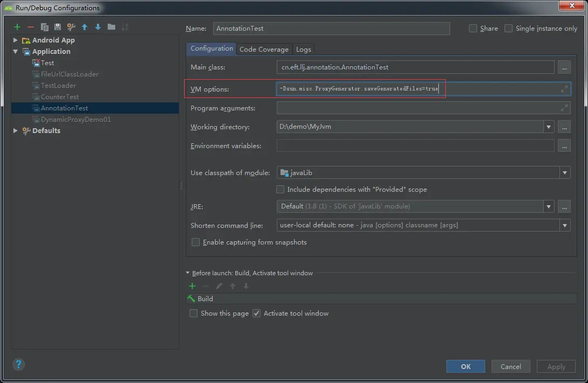The width and height of the screenshot is (588, 383).
Task: Focus the Main class field
Action: [x=416, y=67]
